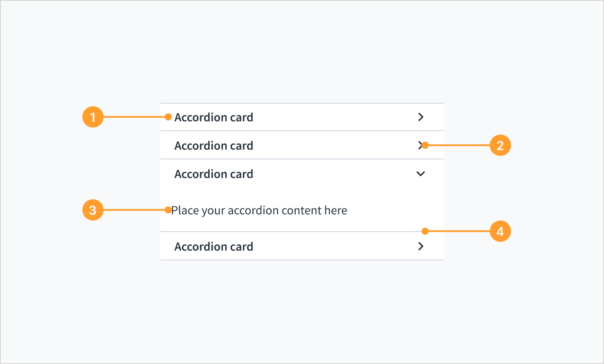Click the second "Accordion card" title

click(x=213, y=146)
